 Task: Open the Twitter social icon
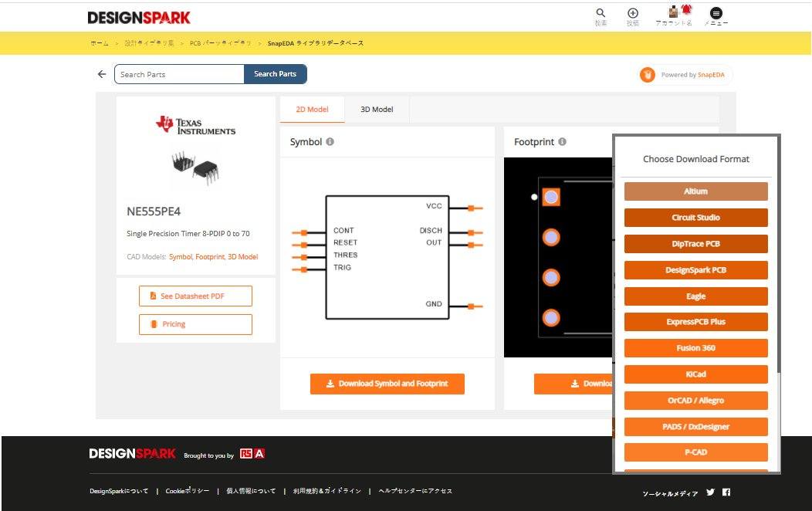click(x=710, y=492)
